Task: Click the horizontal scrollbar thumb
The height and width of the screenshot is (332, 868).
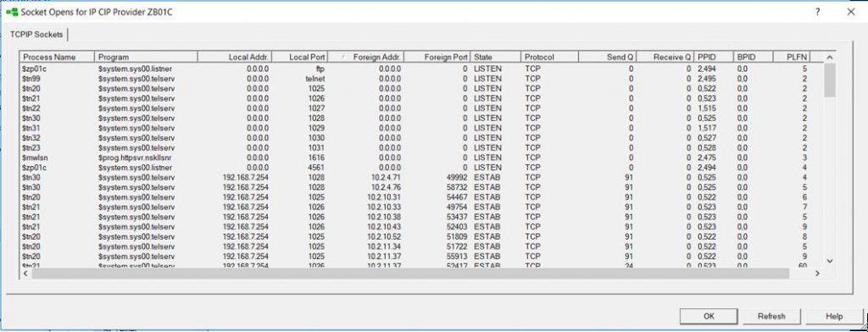Action: click(410, 274)
